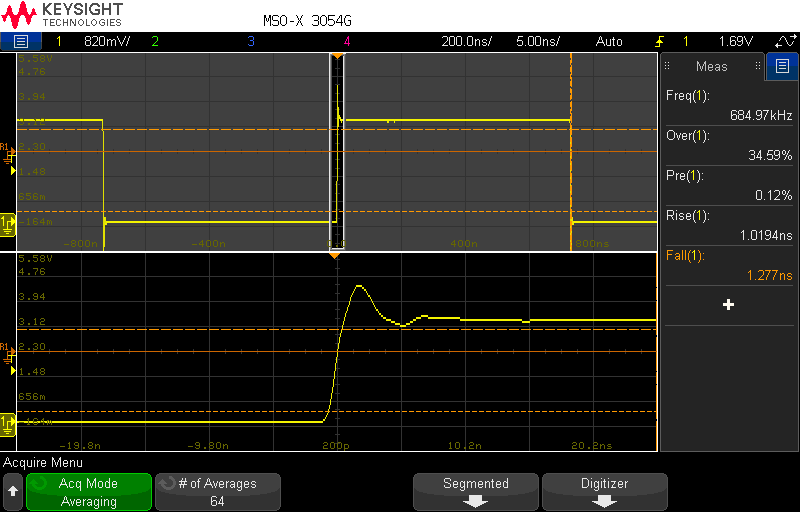Click the waveform icon next to 1.69V

785,41
